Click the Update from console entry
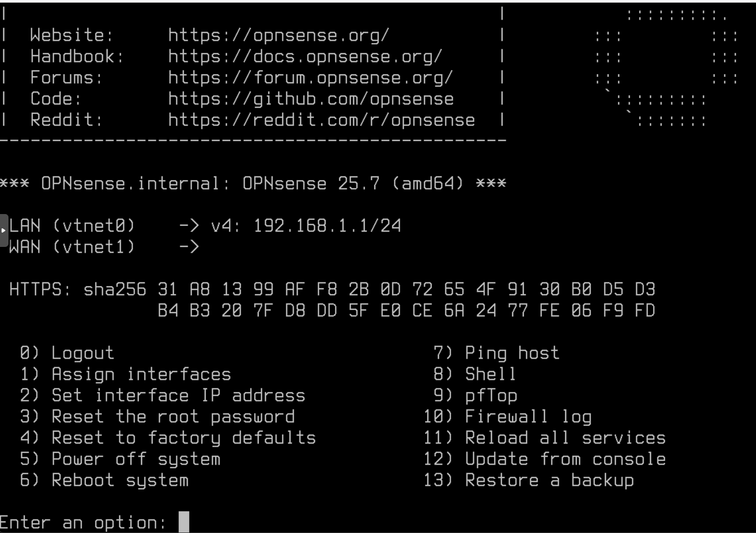The width and height of the screenshot is (756, 533). [x=565, y=459]
